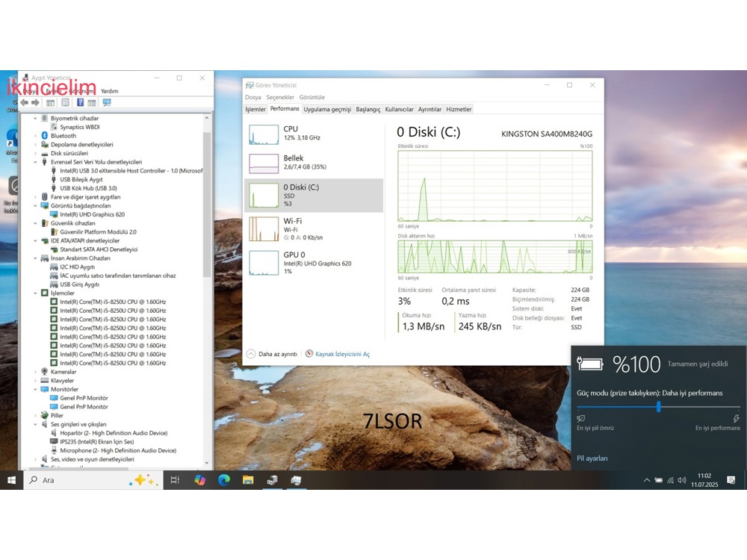This screenshot has height=560, width=747.
Task: Open Microsoft Edge from the taskbar
Action: tap(224, 480)
